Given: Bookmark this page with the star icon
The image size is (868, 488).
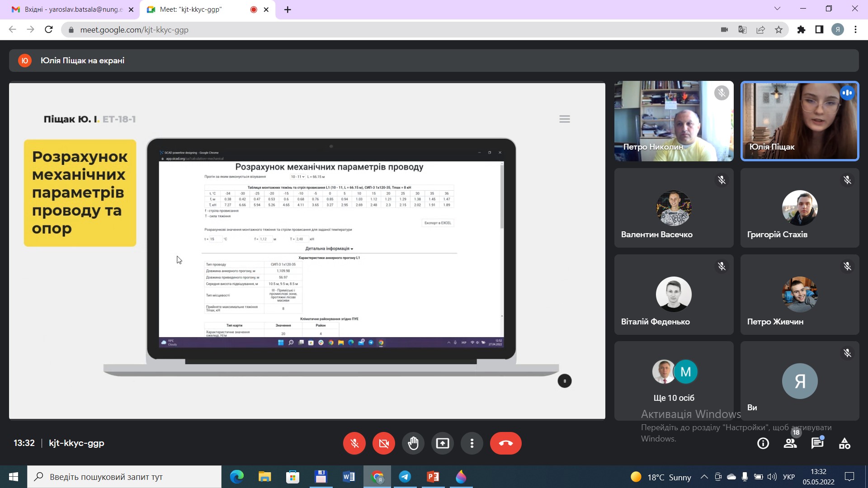Looking at the screenshot, I should point(778,30).
